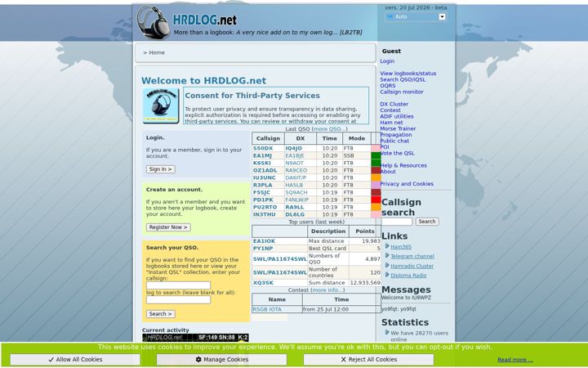Click the Ham365 link arrow icon
The height and width of the screenshot is (368, 588).
click(x=387, y=246)
